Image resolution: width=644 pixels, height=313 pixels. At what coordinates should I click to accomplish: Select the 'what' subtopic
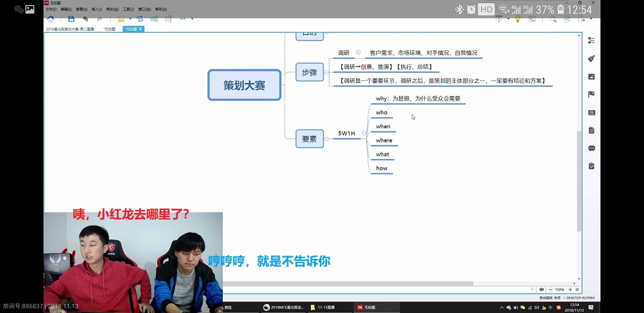(383, 155)
